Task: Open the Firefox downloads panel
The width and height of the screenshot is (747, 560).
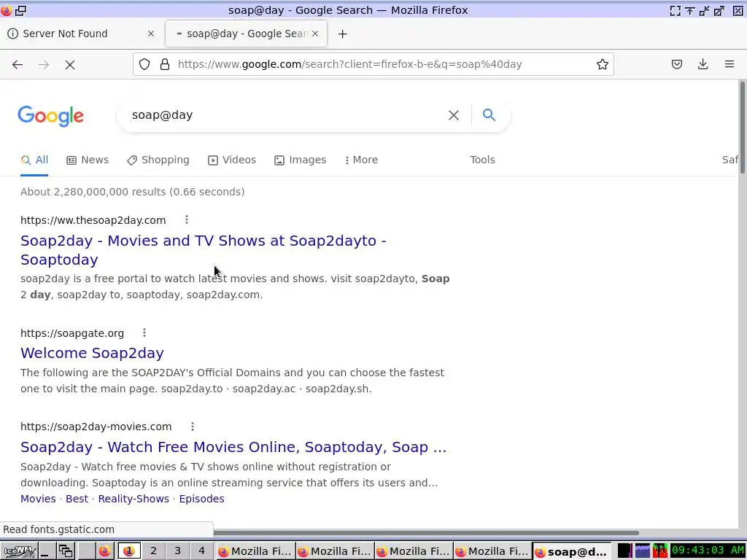Action: pos(703,64)
